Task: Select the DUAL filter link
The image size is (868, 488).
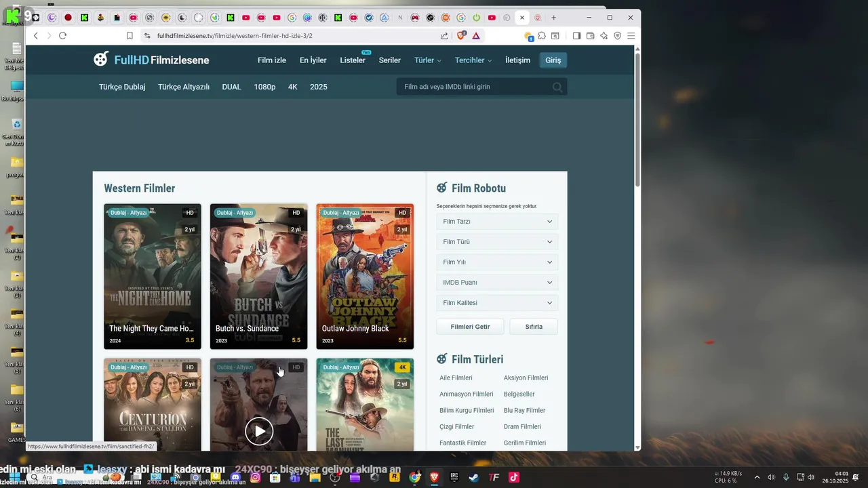Action: [x=231, y=87]
